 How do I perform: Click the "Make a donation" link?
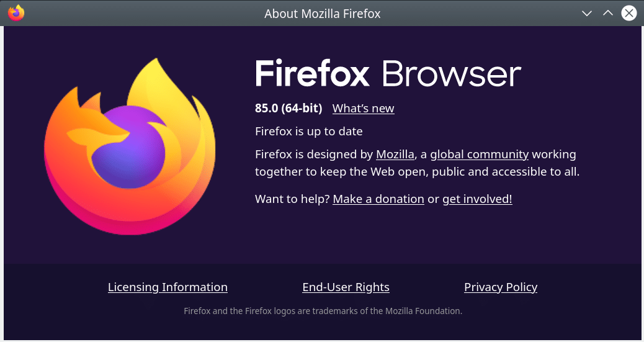pos(378,199)
